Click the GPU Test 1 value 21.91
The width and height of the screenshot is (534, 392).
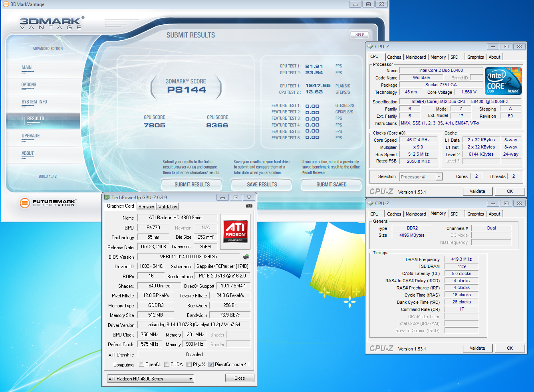[314, 66]
